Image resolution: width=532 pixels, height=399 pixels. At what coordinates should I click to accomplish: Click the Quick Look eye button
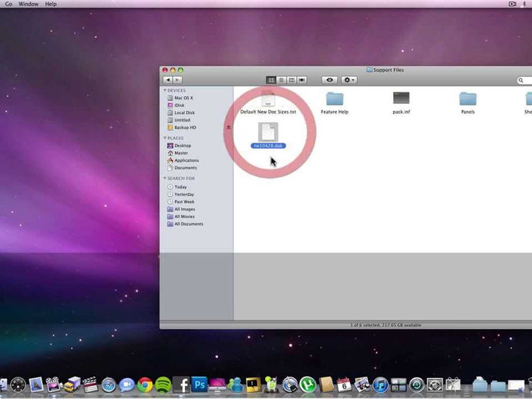(329, 80)
